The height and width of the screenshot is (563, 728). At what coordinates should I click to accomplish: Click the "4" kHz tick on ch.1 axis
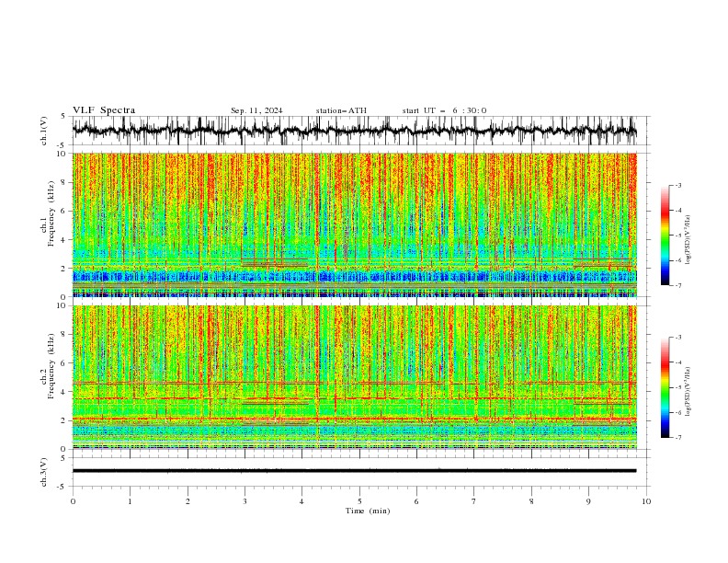click(x=64, y=240)
